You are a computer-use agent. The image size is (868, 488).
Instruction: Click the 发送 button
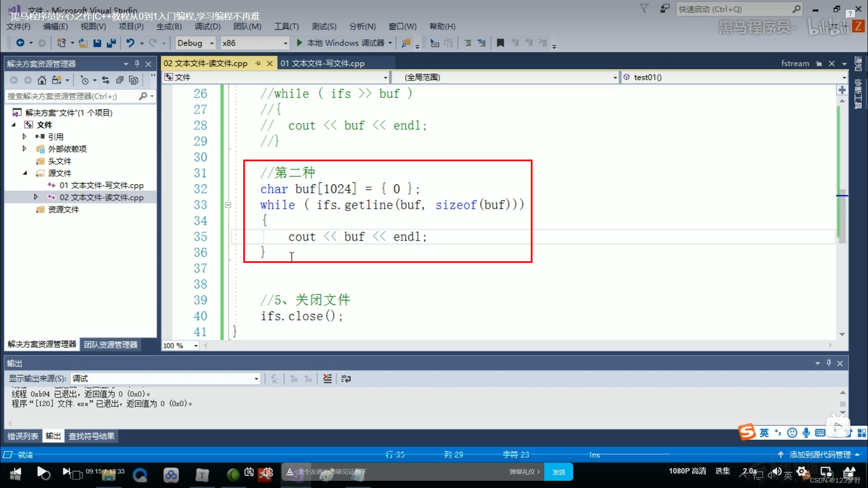point(558,472)
